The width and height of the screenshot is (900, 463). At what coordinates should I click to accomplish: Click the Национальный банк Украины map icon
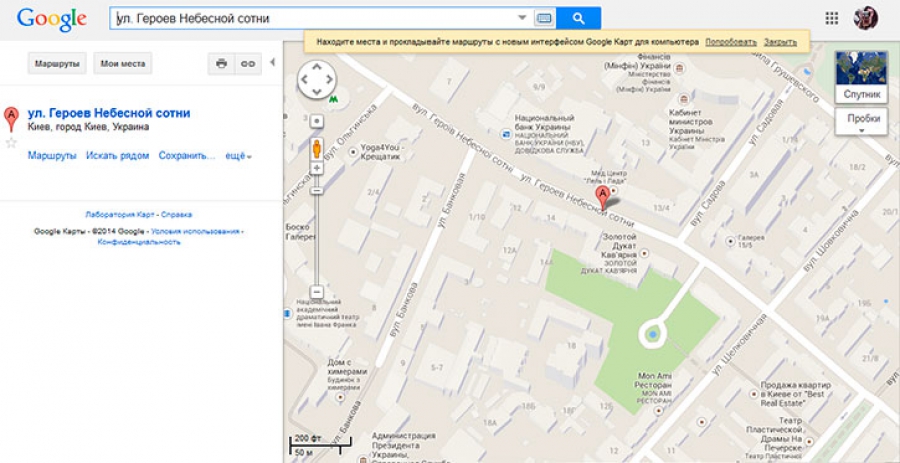pos(506,134)
